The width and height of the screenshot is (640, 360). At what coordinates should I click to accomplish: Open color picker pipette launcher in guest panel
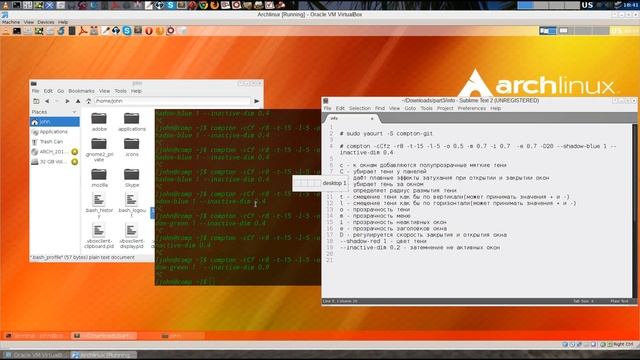tap(105, 31)
